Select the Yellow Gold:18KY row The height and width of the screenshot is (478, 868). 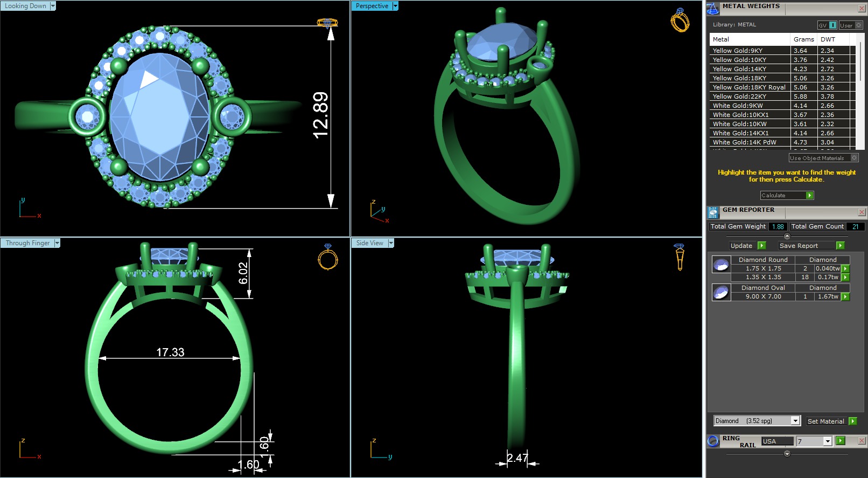point(782,78)
